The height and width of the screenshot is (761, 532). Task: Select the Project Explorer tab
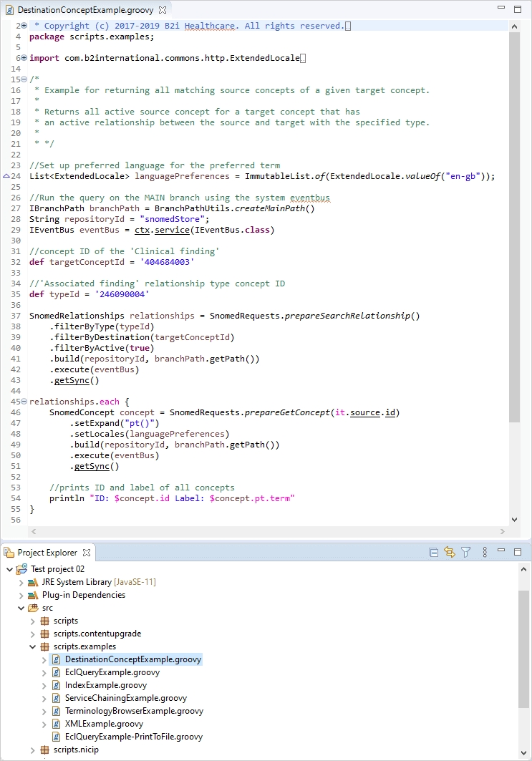pyautogui.click(x=47, y=553)
